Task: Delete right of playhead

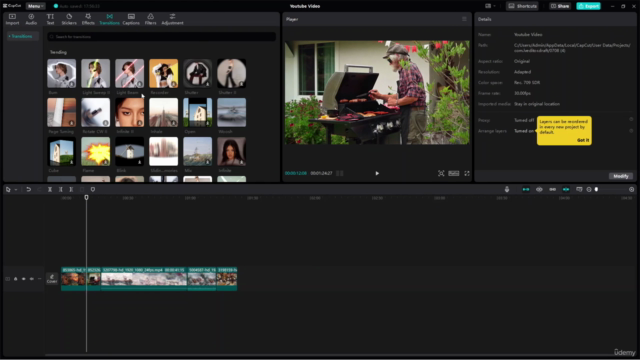Action: click(x=71, y=190)
